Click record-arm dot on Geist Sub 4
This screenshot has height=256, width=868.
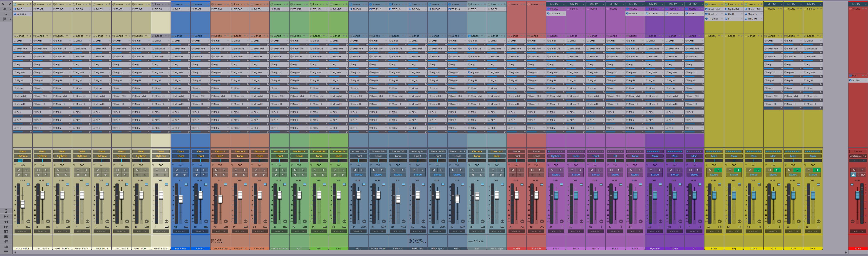point(78,175)
